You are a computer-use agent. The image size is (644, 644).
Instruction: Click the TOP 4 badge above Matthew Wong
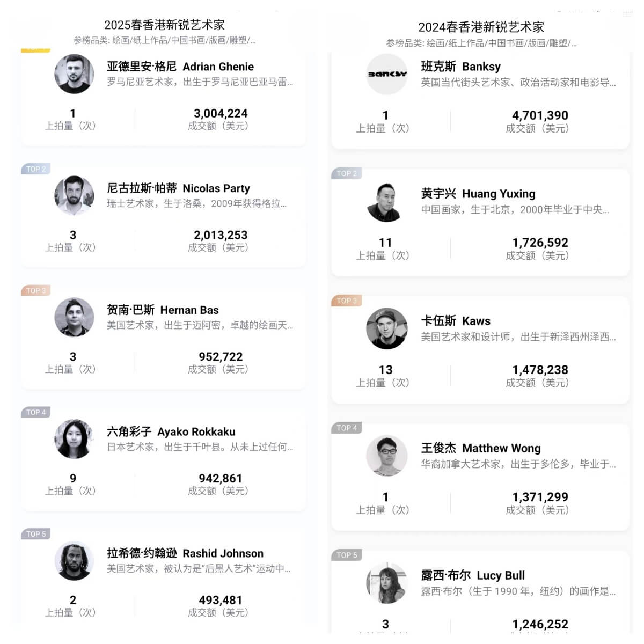tap(347, 428)
